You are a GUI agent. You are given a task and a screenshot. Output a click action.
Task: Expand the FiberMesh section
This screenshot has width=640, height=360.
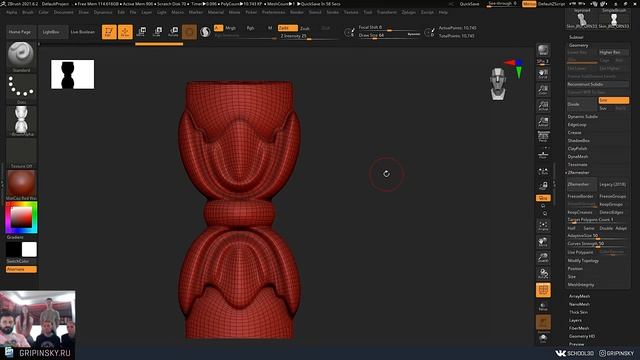point(579,328)
